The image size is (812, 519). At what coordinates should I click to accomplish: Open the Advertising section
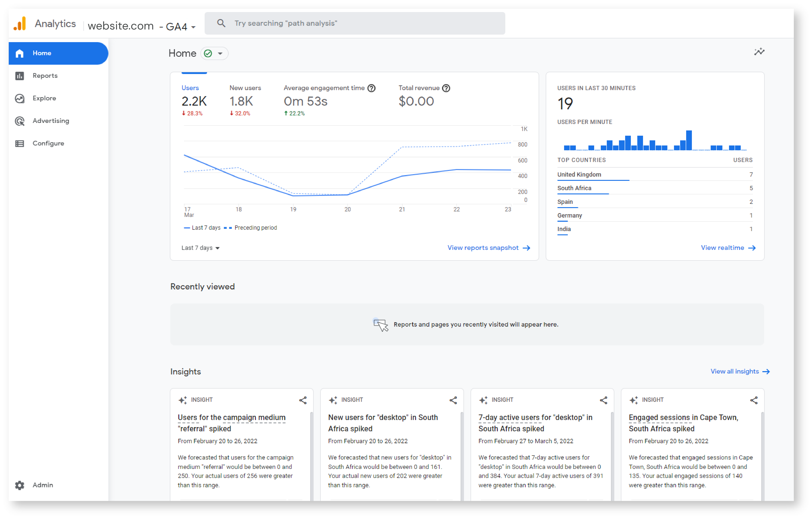(x=58, y=121)
